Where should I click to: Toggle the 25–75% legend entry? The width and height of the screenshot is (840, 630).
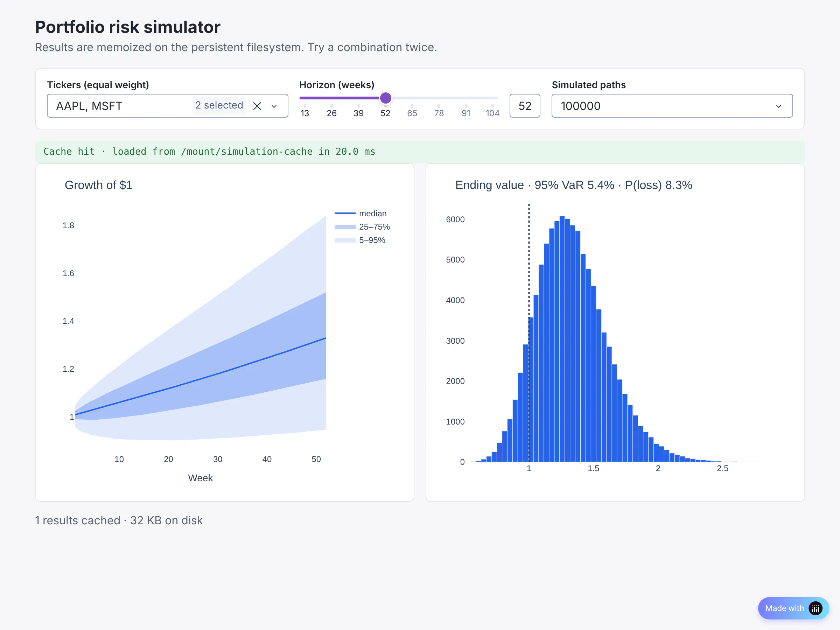(x=362, y=227)
